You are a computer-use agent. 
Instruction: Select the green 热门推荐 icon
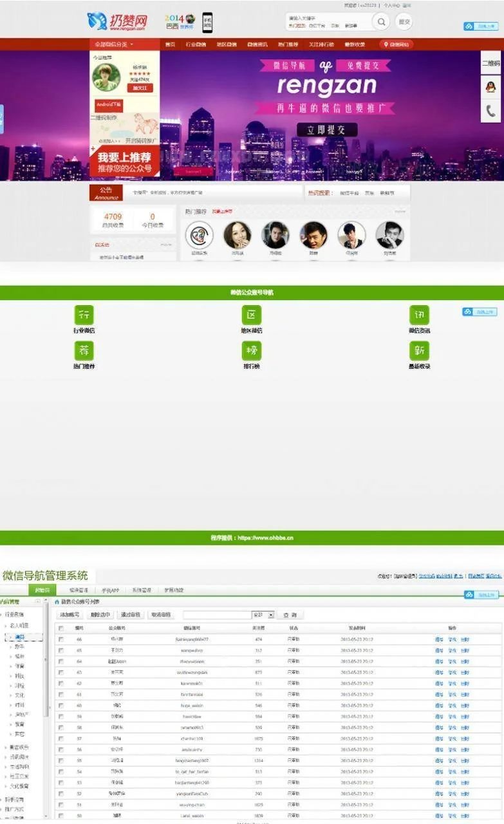coord(84,351)
